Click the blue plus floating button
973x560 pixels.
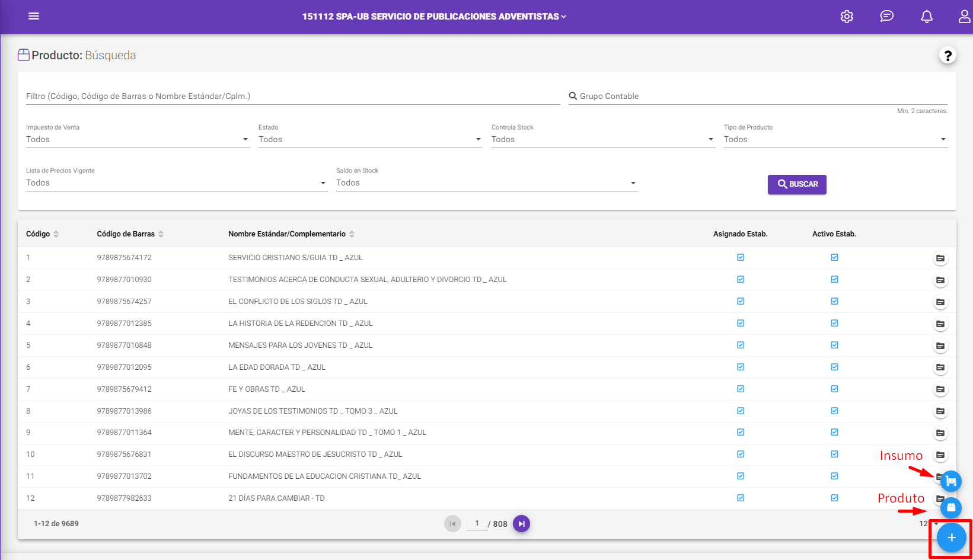[952, 537]
